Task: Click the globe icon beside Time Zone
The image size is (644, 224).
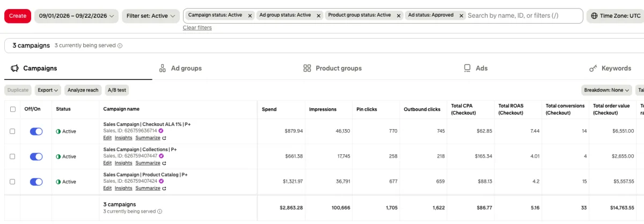Action: [594, 16]
